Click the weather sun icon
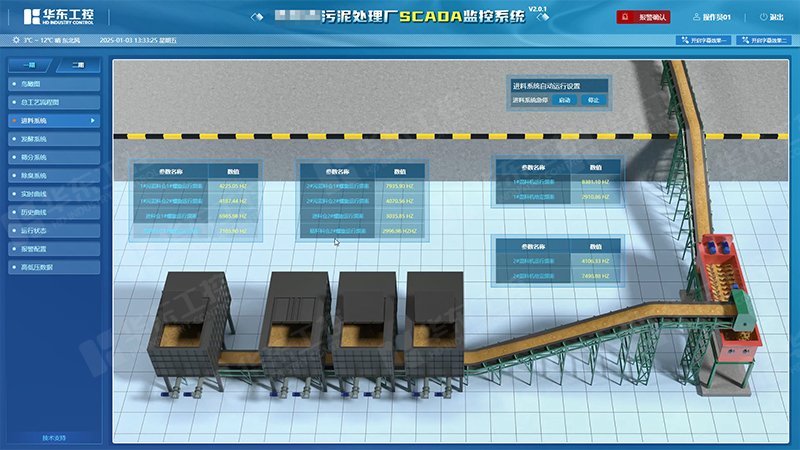Viewport: 800px width, 450px height. [x=15, y=40]
